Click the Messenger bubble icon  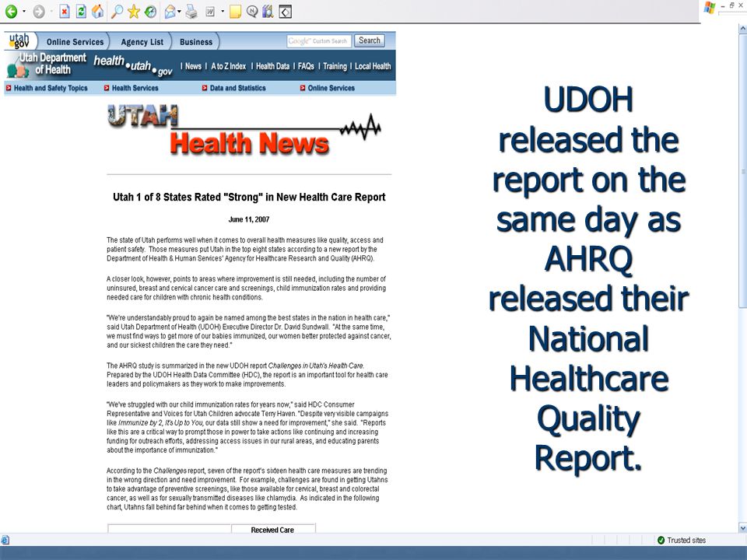point(252,12)
